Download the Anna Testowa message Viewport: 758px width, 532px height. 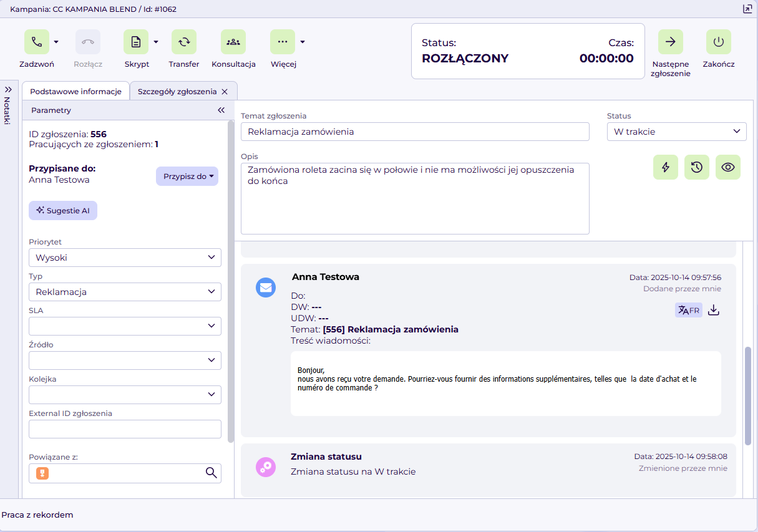click(714, 310)
